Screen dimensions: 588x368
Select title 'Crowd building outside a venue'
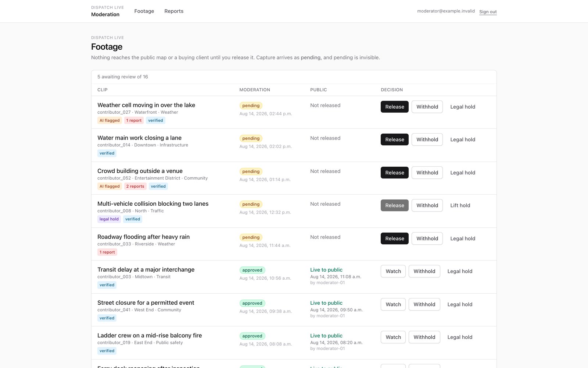click(140, 171)
